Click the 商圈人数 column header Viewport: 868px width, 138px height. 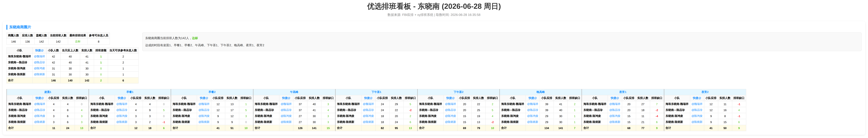tap(14, 36)
